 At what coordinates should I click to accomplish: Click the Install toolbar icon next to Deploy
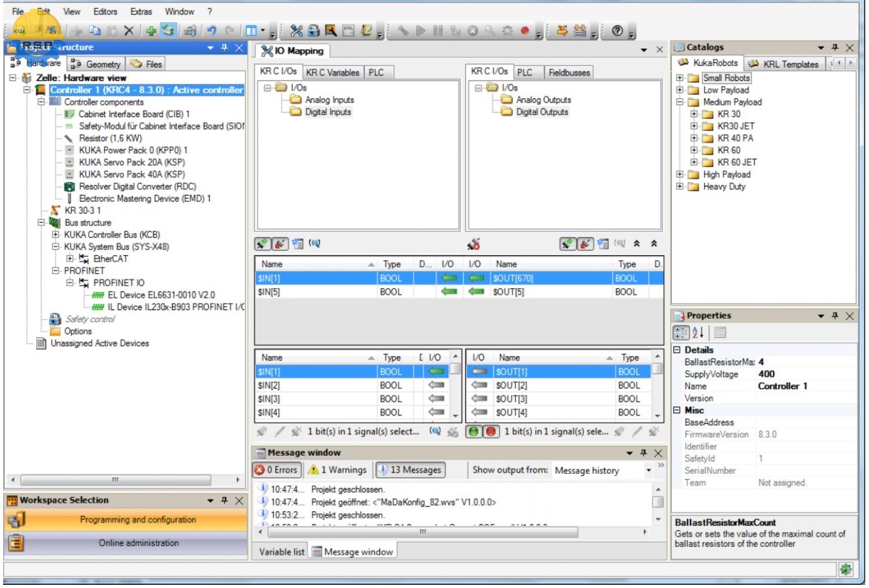click(x=580, y=31)
